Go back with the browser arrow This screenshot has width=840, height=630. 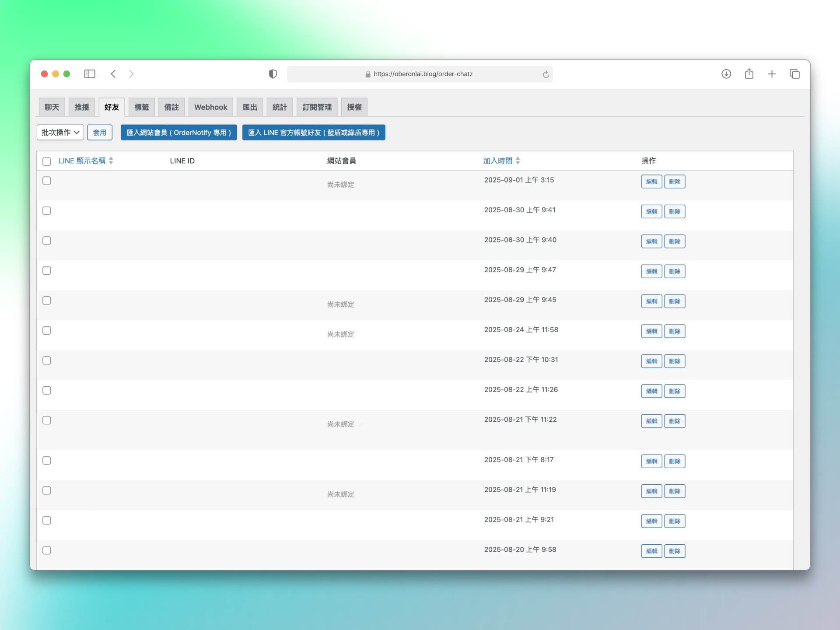click(113, 74)
